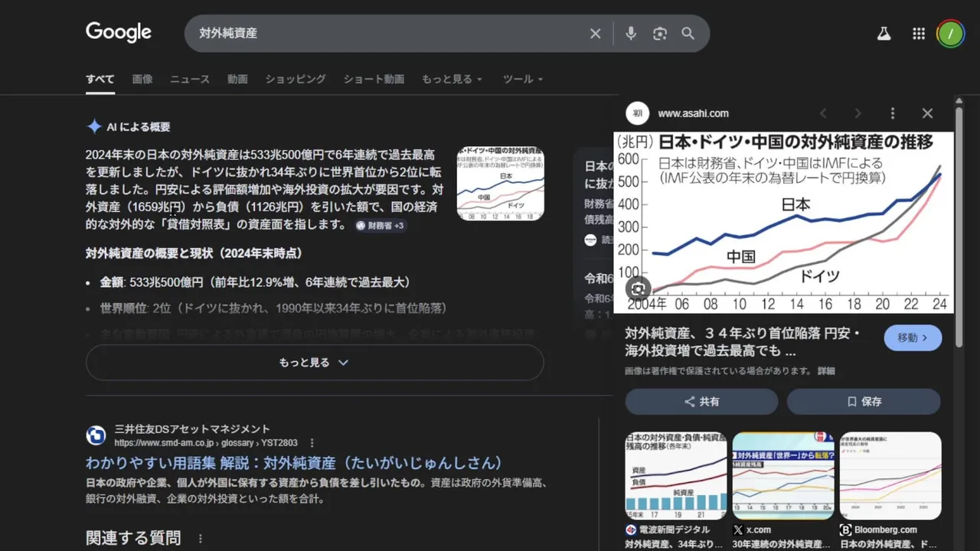Click the 関連する質問 heading
The image size is (980, 551).
pyautogui.click(x=133, y=538)
